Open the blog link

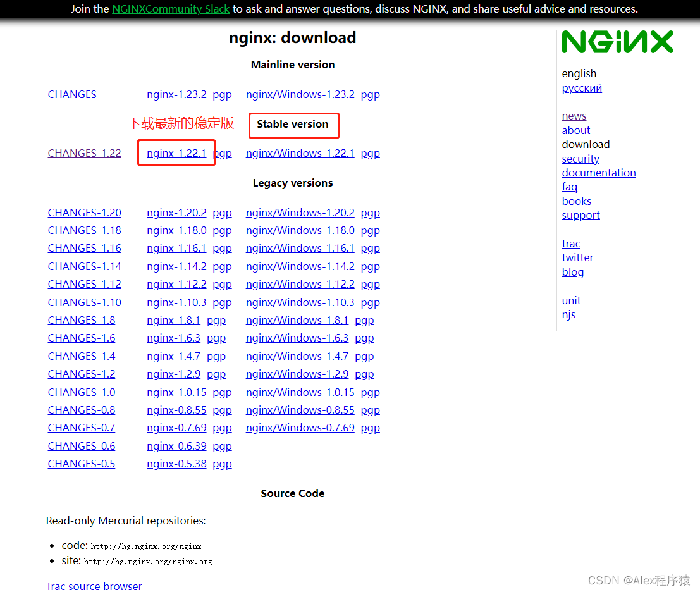pyautogui.click(x=572, y=272)
